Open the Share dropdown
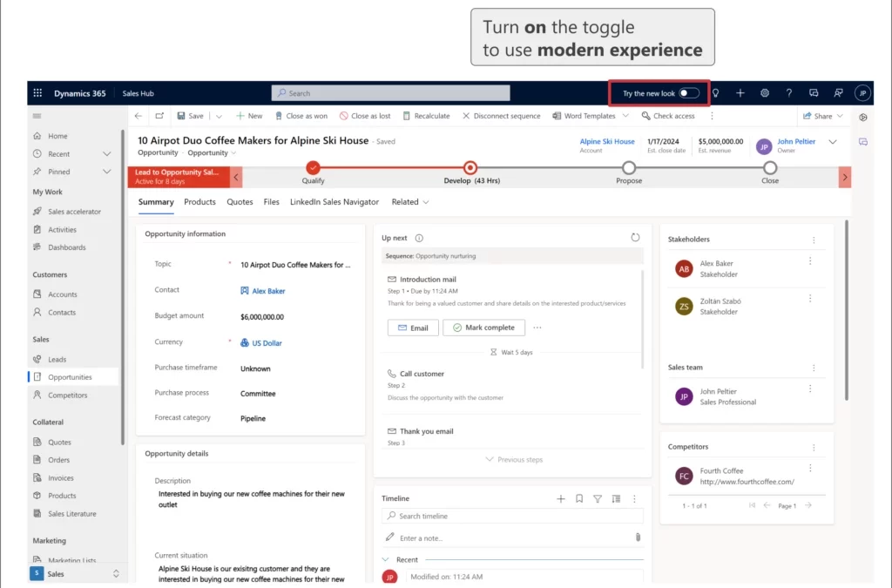This screenshot has height=588, width=892. point(822,116)
